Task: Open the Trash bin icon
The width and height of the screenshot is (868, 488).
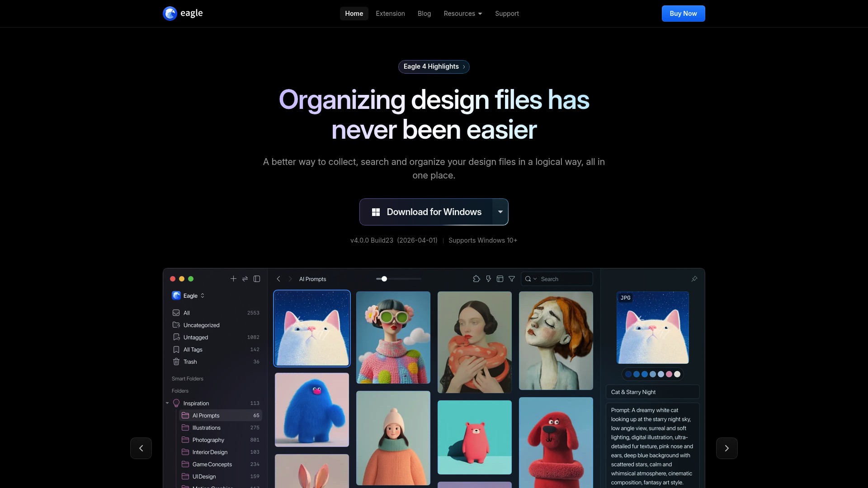Action: click(176, 361)
